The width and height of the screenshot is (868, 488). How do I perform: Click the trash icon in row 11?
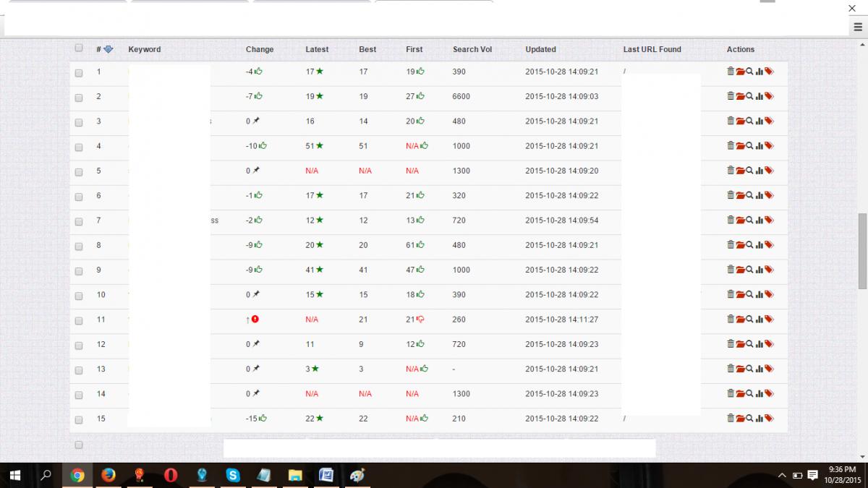point(731,319)
